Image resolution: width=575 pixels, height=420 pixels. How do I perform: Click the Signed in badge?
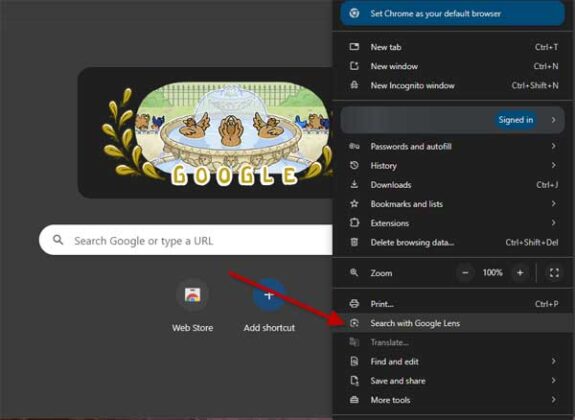516,120
